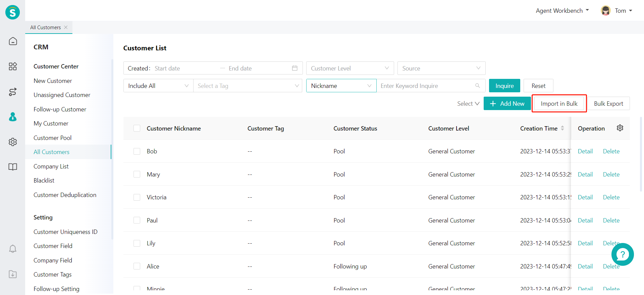Open the table column settings gear
Image resolution: width=644 pixels, height=295 pixels.
[x=620, y=128]
